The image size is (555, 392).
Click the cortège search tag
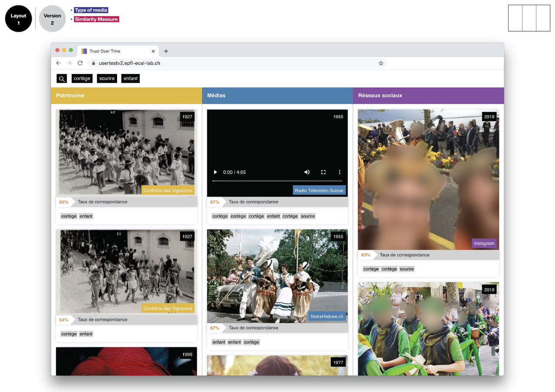(x=82, y=78)
